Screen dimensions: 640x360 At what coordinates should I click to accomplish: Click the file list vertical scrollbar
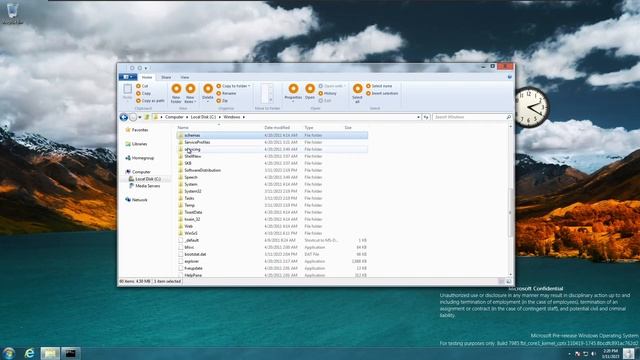tap(510, 212)
